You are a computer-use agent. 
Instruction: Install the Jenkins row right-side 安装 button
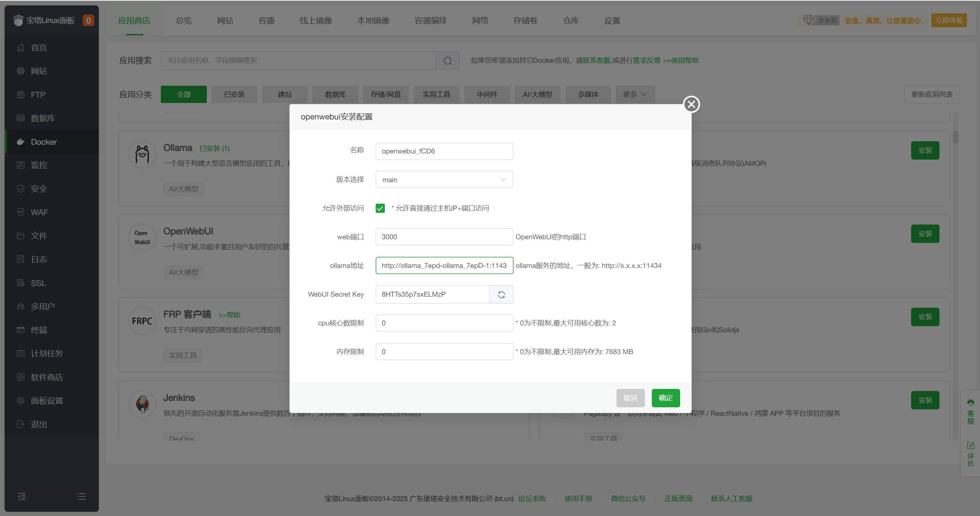point(925,400)
